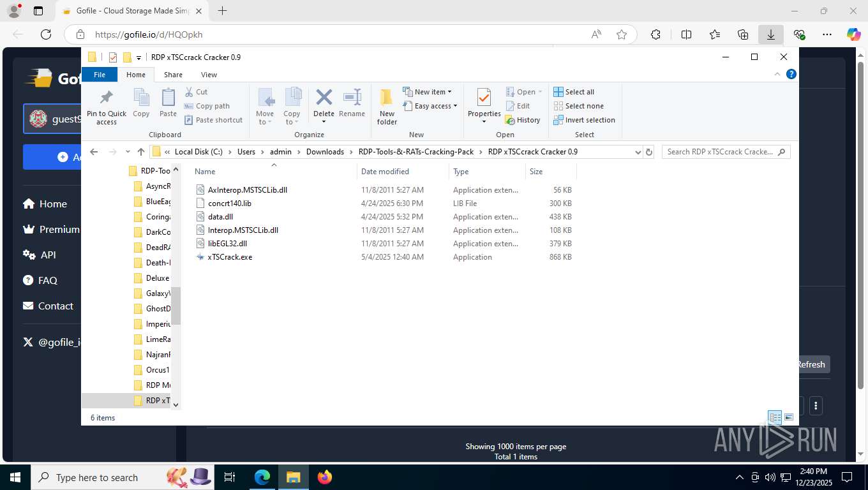This screenshot has height=490, width=868.
Task: Switch to View ribbon tab
Action: [x=209, y=75]
